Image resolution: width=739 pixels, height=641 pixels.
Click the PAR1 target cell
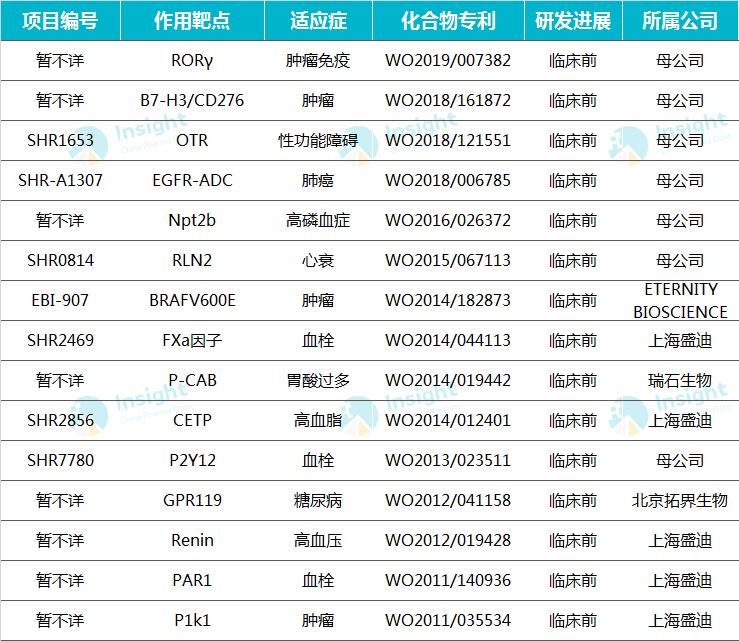coord(192,581)
